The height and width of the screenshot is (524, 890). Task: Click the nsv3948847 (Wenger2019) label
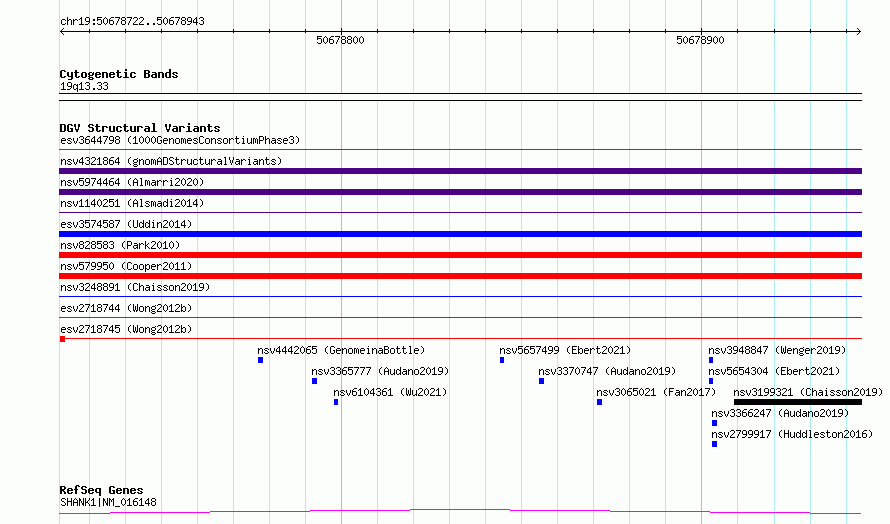tap(777, 350)
